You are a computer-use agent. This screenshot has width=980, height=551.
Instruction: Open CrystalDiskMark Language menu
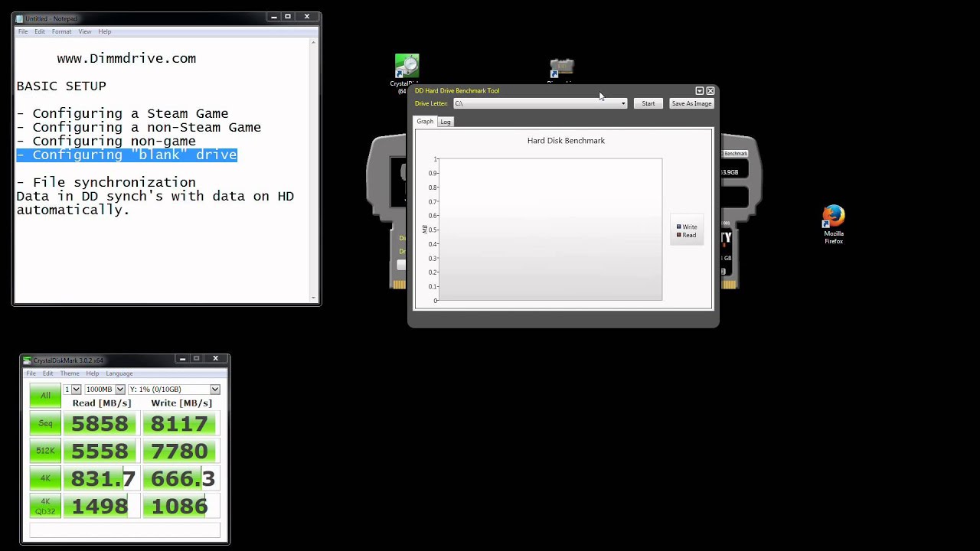tap(119, 373)
